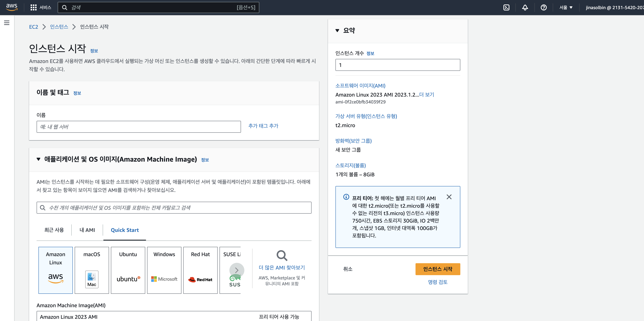Click the info icon in free tier box
Screen dimensions: 644x321
click(346, 197)
